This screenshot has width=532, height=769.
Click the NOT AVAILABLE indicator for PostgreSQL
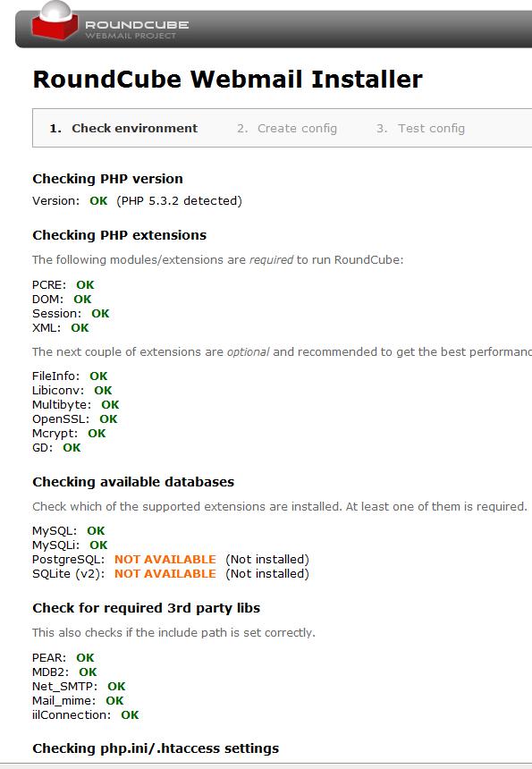click(164, 559)
